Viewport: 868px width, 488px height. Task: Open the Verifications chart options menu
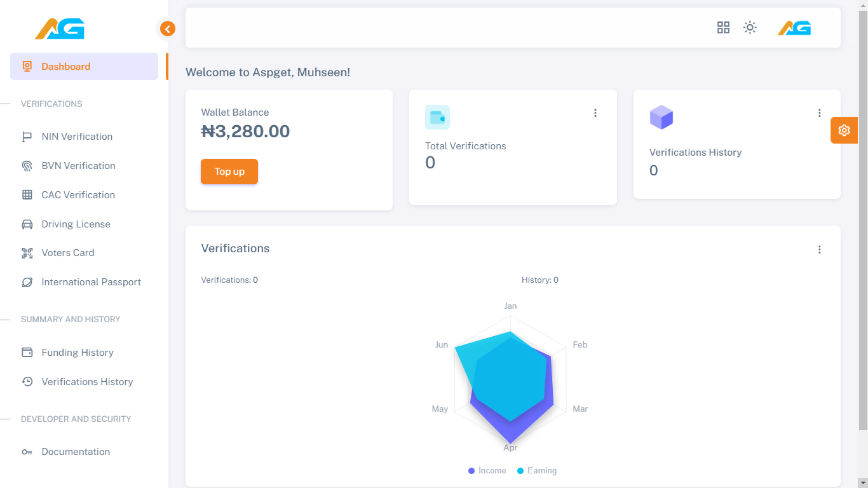(x=819, y=249)
